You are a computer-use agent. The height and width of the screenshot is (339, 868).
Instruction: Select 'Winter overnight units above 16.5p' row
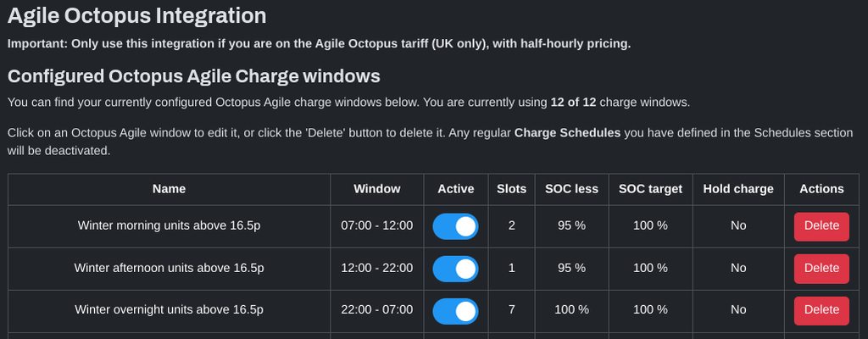169,310
